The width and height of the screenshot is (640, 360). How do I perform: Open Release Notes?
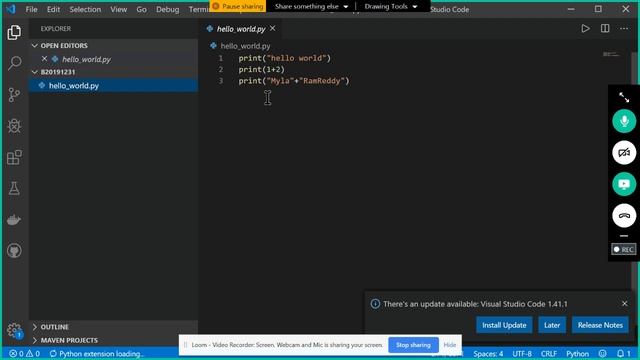click(600, 325)
